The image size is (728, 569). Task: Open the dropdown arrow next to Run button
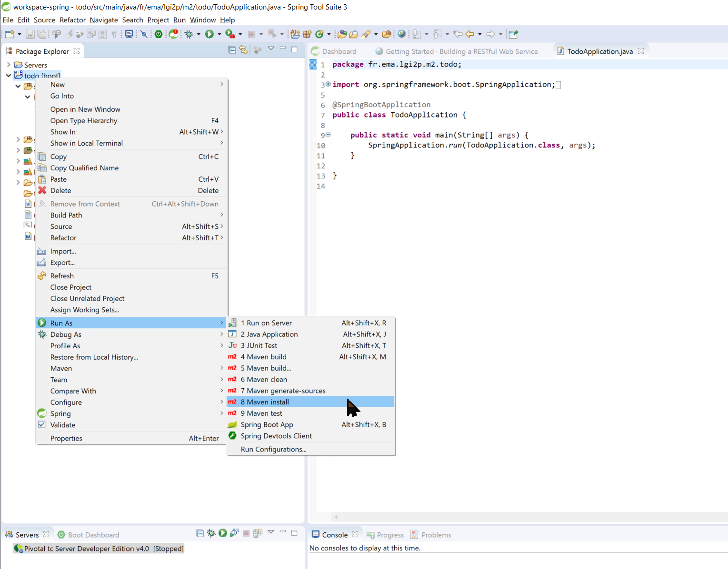pyautogui.click(x=219, y=34)
